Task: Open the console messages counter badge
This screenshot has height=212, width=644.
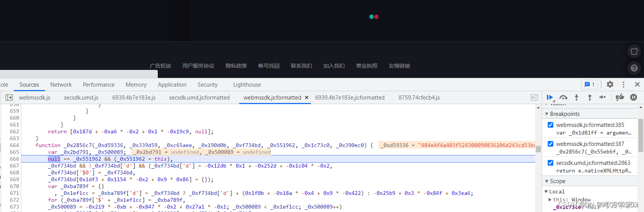Action: coord(589,84)
